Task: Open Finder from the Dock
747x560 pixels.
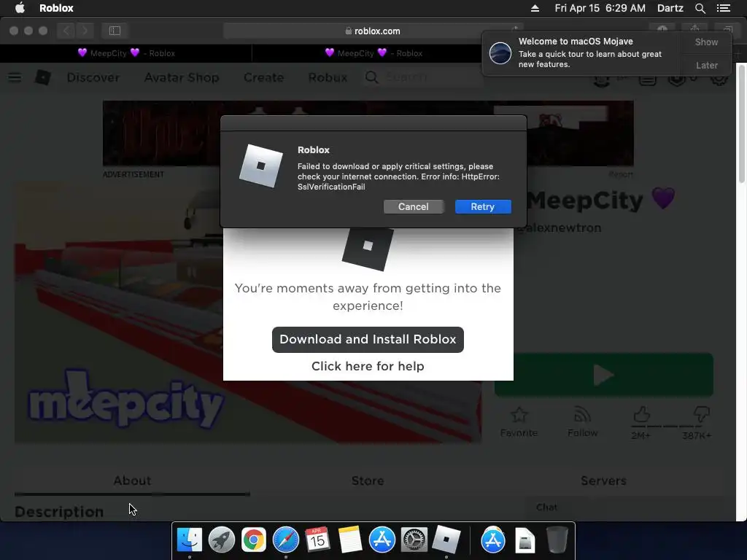Action: (x=190, y=540)
